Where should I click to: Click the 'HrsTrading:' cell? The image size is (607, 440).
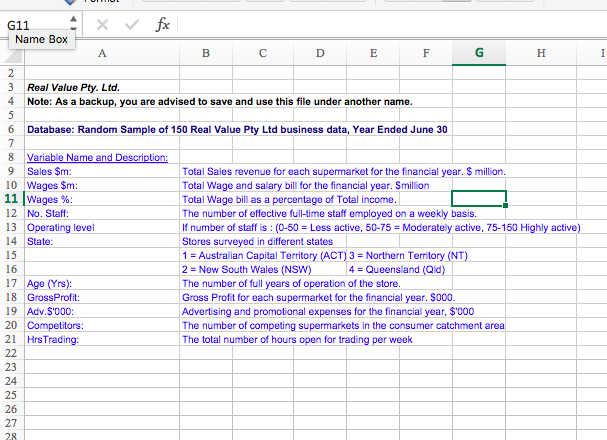pos(102,339)
